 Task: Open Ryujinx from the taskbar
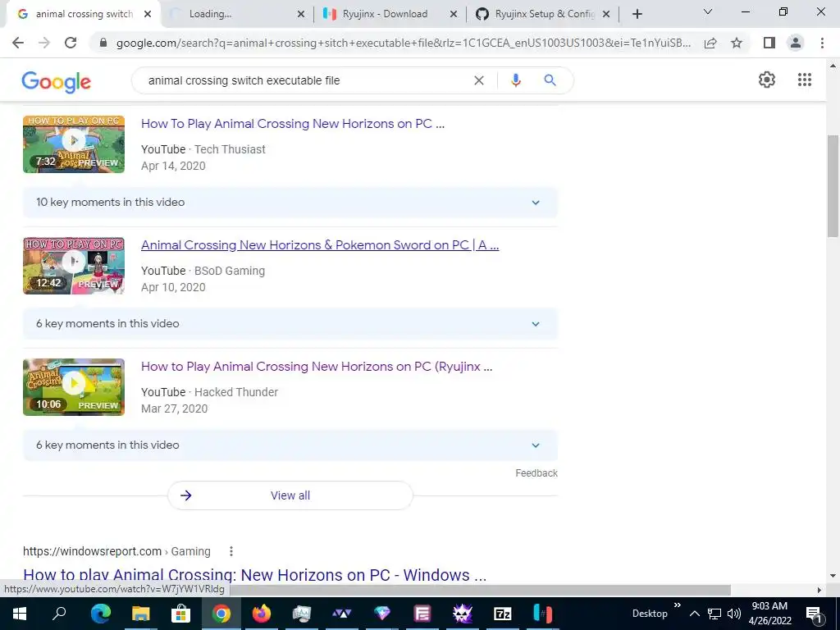click(x=543, y=614)
